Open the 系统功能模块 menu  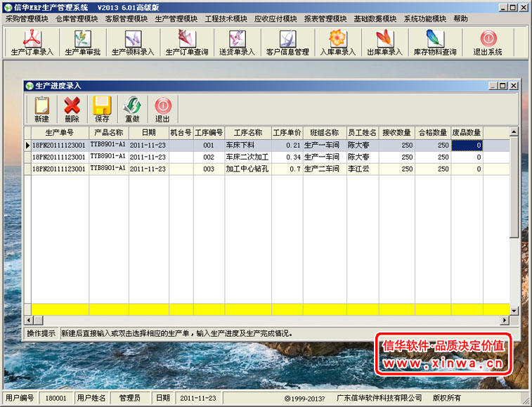click(x=424, y=19)
